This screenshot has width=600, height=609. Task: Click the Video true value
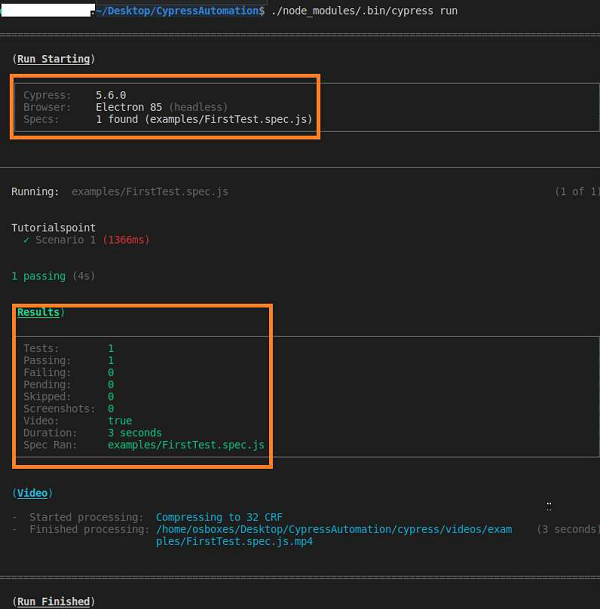pos(120,421)
